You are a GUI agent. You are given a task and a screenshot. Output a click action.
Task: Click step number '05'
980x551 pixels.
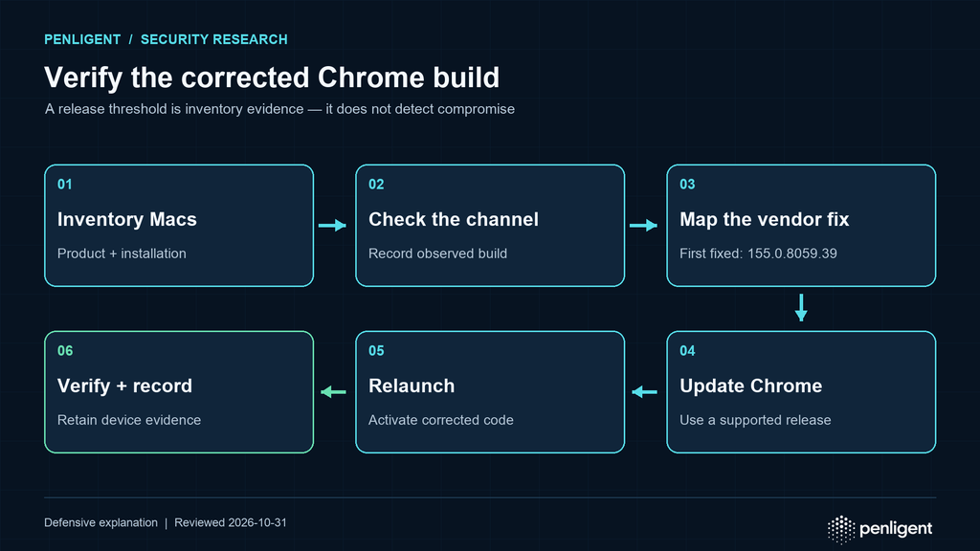[375, 351]
